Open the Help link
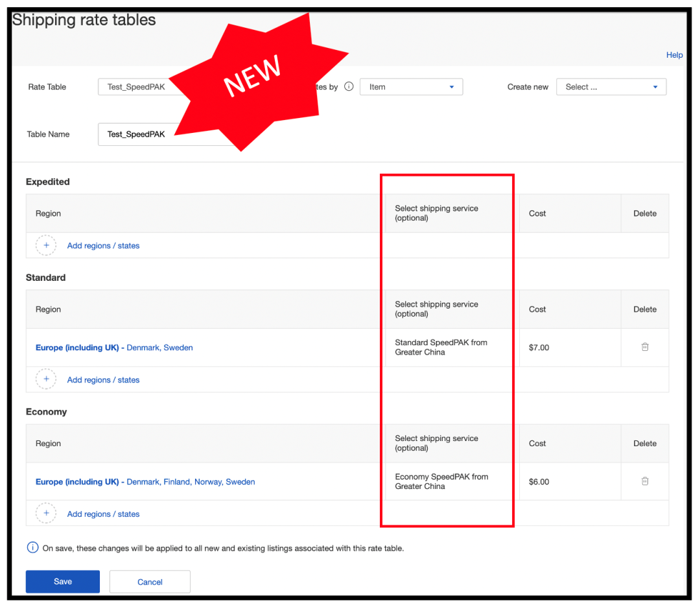700x609 pixels. pos(674,55)
